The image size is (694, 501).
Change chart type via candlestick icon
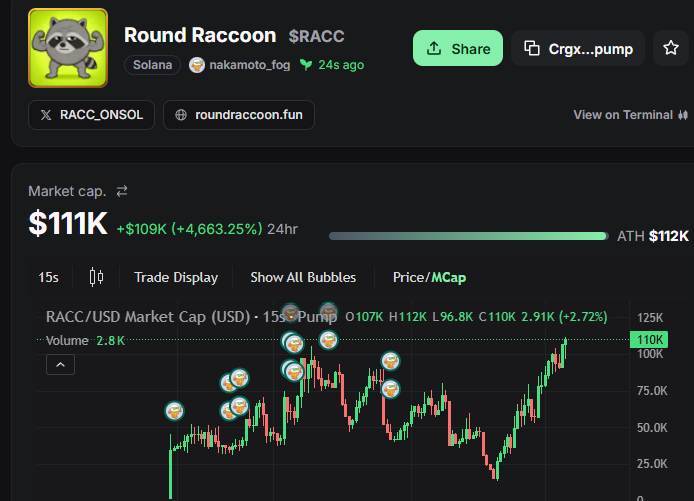96,277
